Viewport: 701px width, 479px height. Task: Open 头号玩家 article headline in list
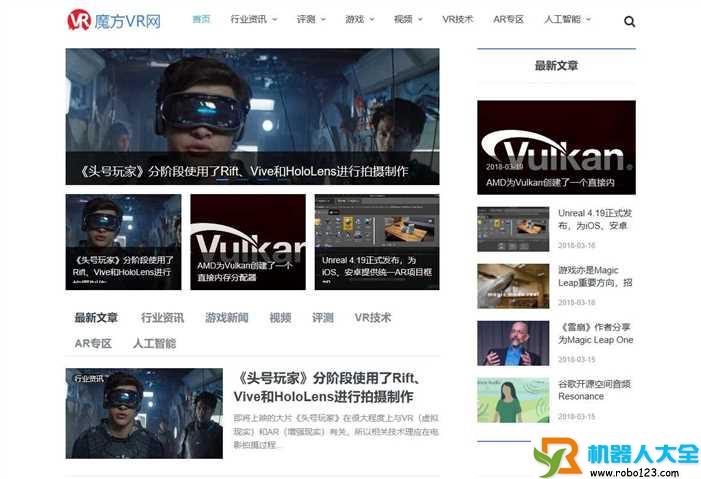pyautogui.click(x=326, y=387)
